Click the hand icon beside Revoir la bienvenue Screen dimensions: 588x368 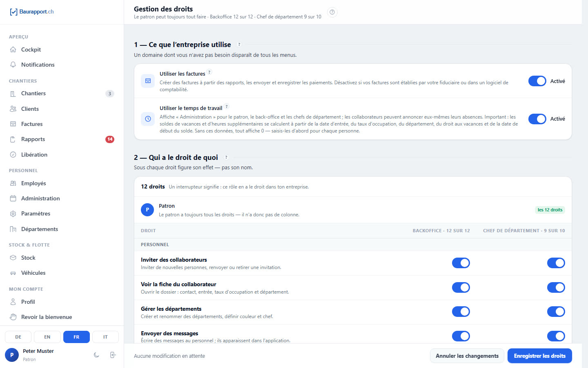13,317
